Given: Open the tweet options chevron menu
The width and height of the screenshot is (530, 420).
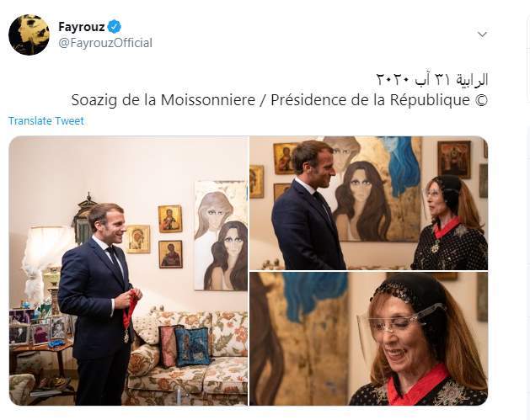Looking at the screenshot, I should [x=482, y=35].
